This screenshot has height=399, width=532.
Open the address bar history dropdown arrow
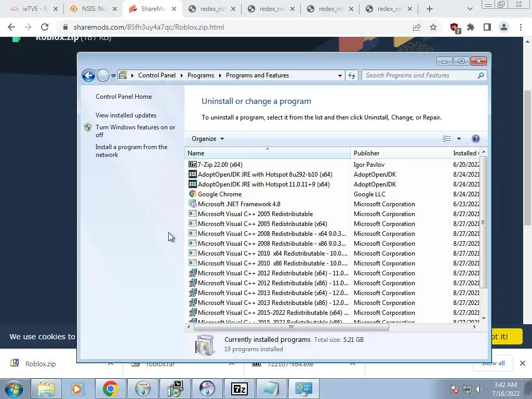coord(340,76)
